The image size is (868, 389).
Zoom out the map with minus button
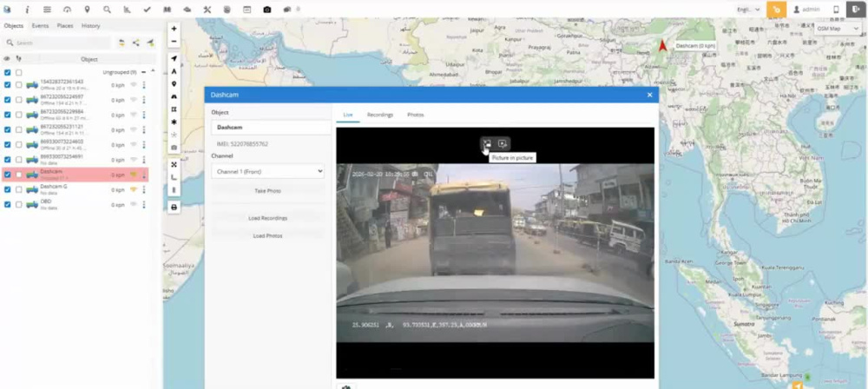point(174,42)
